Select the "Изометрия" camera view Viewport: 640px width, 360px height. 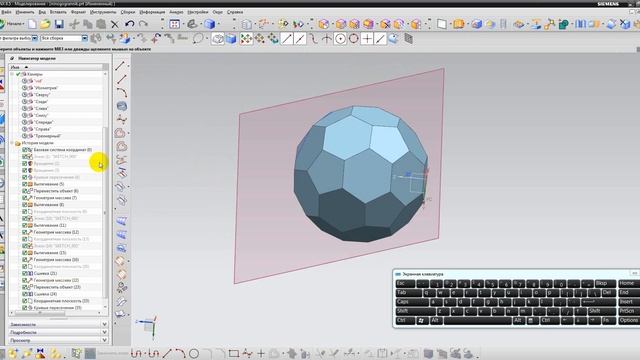46,88
